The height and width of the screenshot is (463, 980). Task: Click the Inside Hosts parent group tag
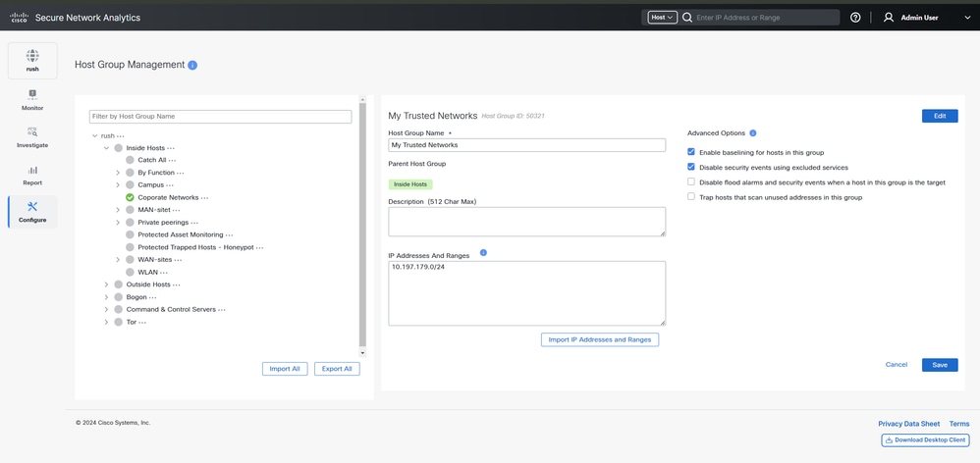click(x=410, y=184)
